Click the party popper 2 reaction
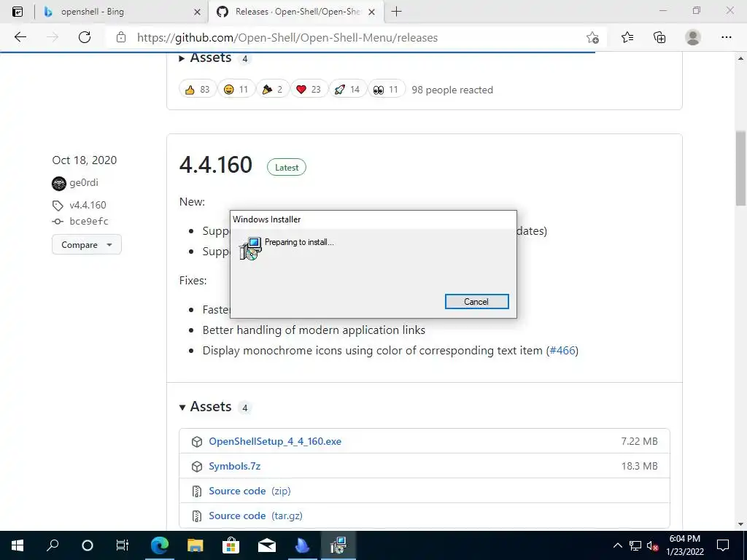Viewport: 747px width, 560px height. pos(273,90)
